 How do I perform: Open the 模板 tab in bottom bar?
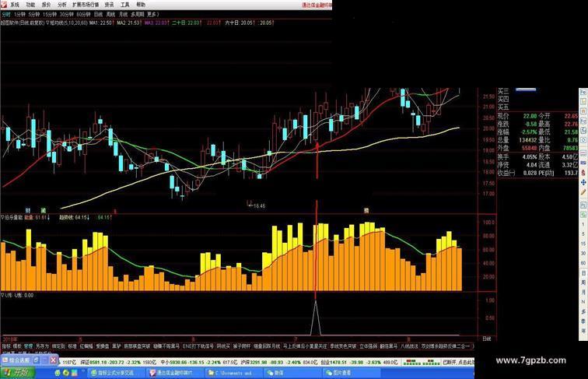coord(17,346)
